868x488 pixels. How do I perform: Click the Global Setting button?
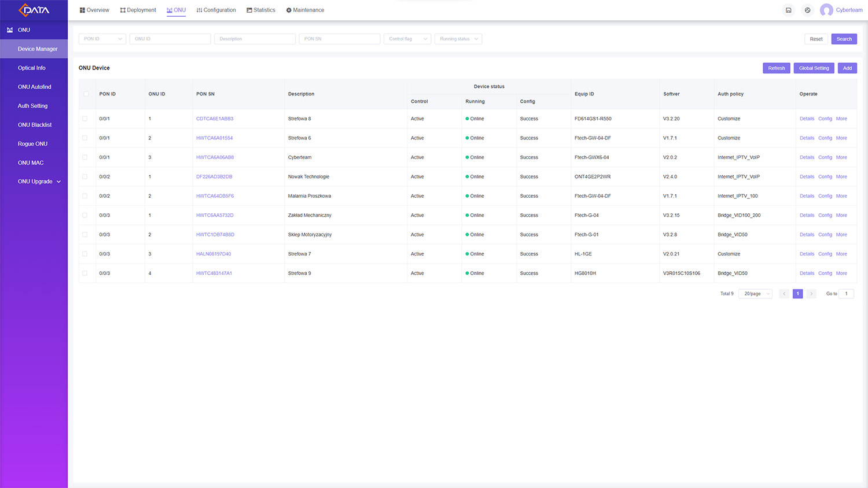click(x=814, y=68)
